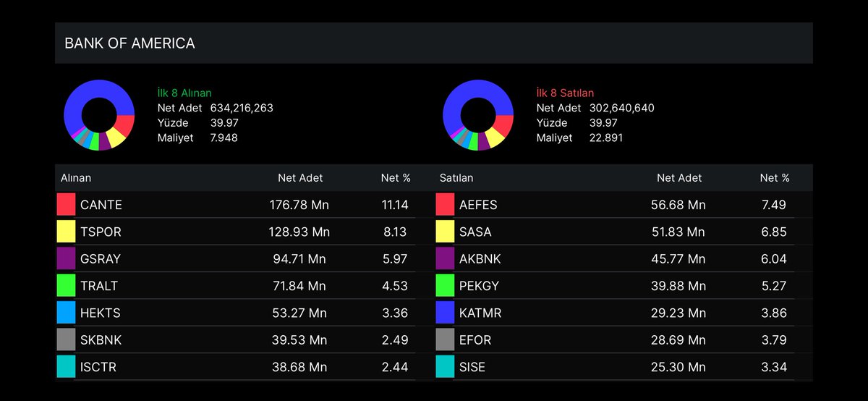Sort by Net Adet in Satılan table
868x401 pixels.
679,177
